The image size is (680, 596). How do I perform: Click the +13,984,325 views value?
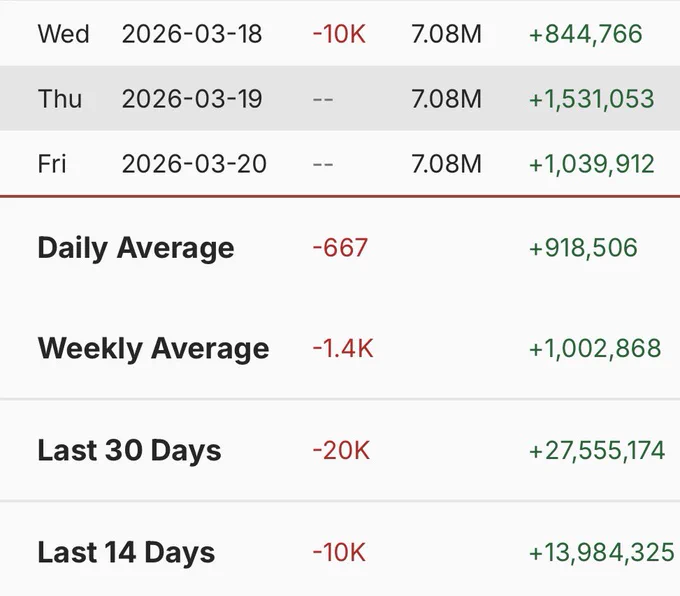[602, 552]
